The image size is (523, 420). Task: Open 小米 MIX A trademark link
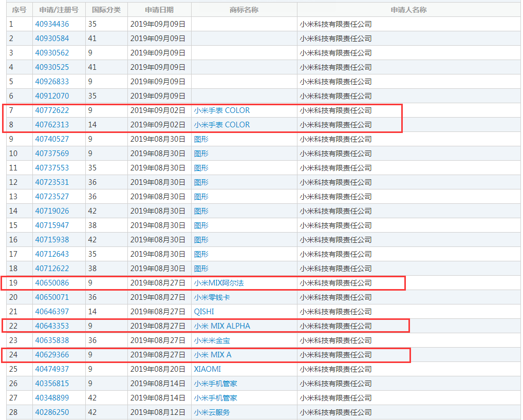tap(213, 355)
